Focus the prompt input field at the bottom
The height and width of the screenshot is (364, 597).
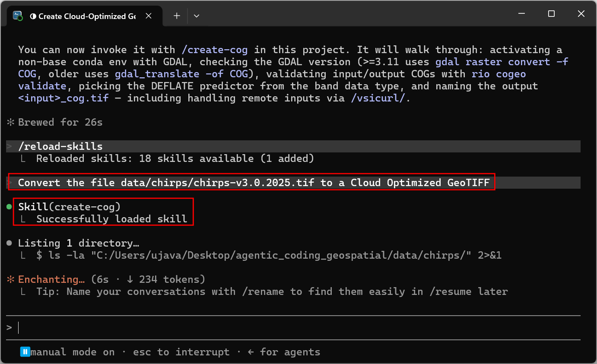click(298, 328)
